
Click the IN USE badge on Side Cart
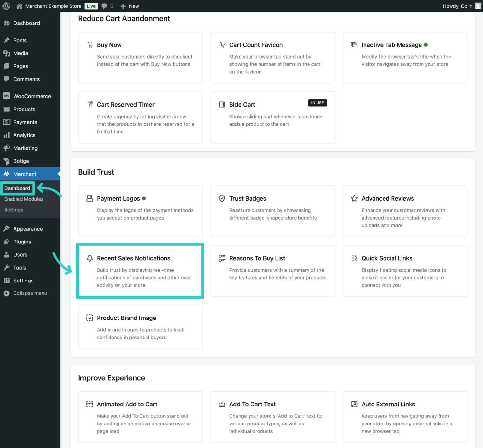[x=317, y=103]
